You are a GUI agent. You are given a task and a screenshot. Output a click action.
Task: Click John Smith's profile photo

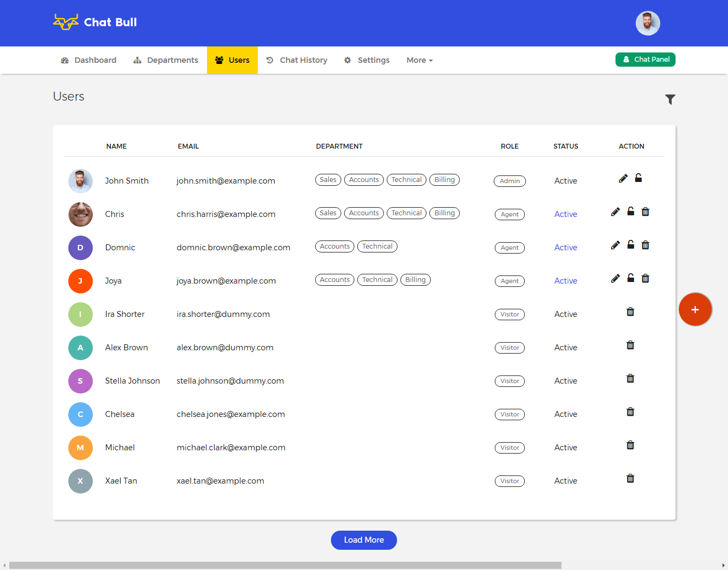tap(80, 181)
